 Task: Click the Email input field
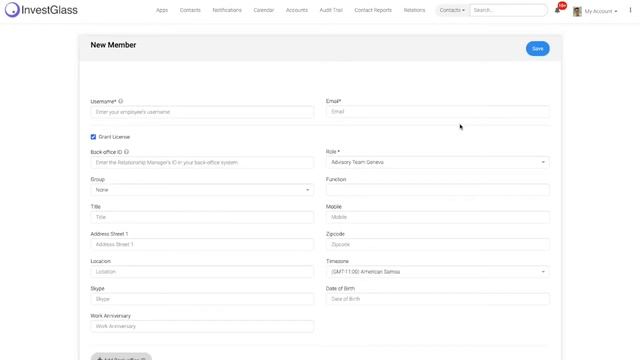click(x=438, y=111)
